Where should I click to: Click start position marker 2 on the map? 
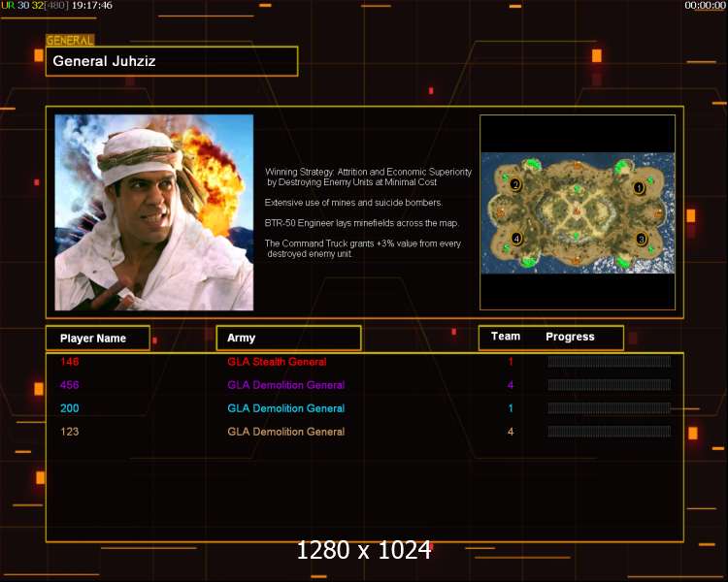click(514, 184)
